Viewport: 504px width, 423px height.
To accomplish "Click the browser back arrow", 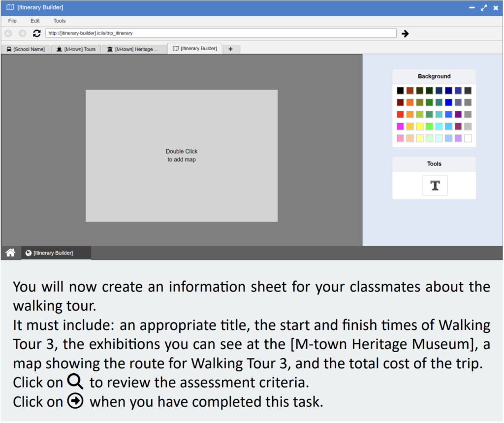I will click(x=8, y=33).
